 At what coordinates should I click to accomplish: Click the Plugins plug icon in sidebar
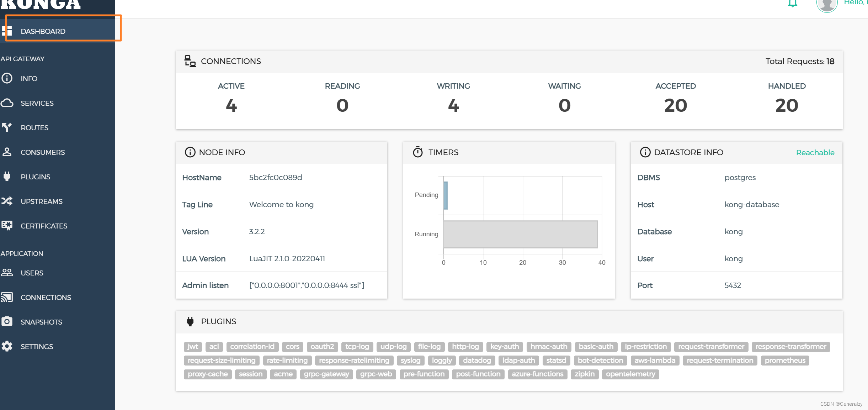point(7,177)
